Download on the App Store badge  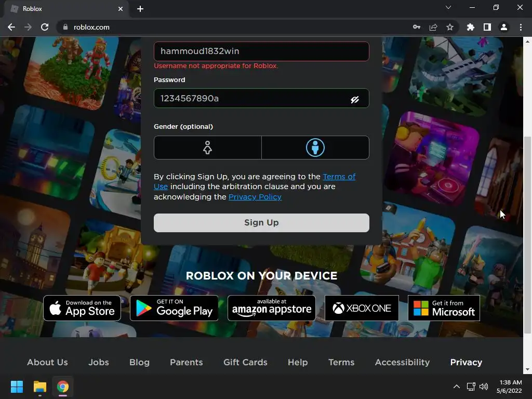pyautogui.click(x=82, y=308)
